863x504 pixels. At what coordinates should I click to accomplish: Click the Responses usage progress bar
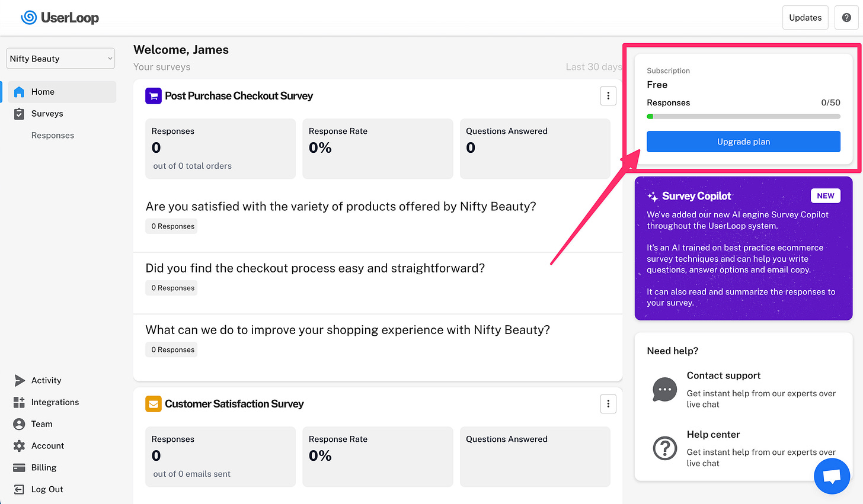(743, 117)
